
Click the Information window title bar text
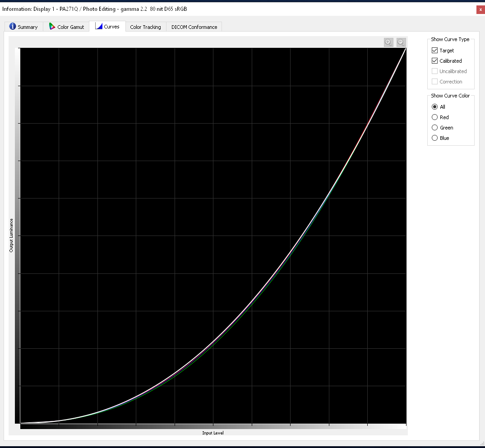[x=95, y=9]
